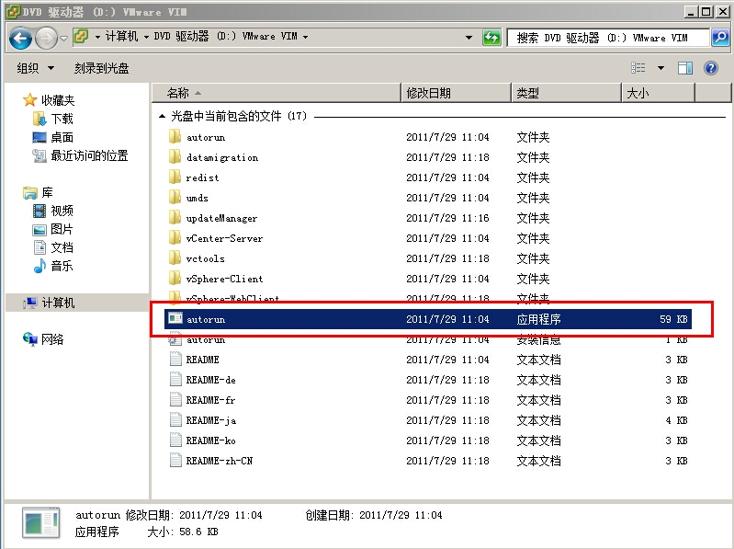Select the autorun application icon
This screenshot has height=549, width=734.
tap(176, 319)
